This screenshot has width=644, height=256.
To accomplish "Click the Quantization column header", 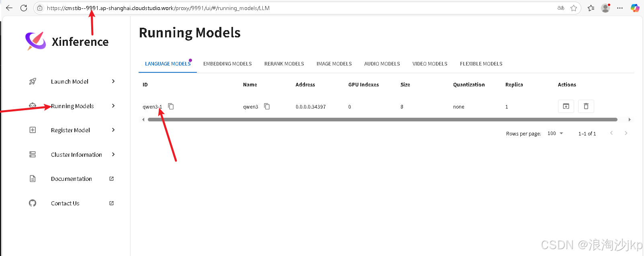I will click(469, 85).
